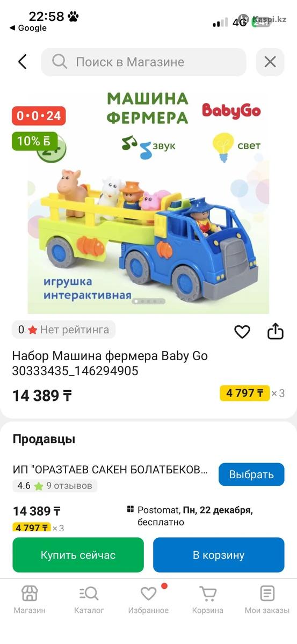Share the product via share icon

(275, 331)
